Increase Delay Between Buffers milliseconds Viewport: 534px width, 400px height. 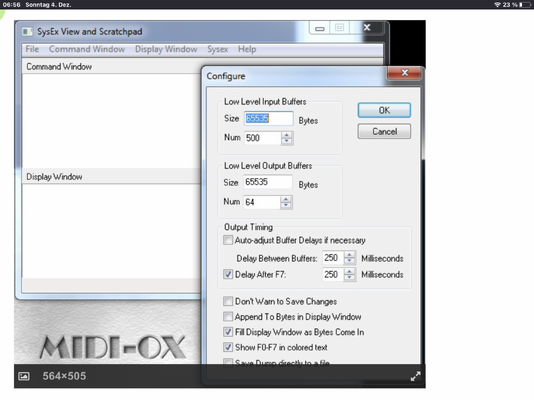(349, 255)
